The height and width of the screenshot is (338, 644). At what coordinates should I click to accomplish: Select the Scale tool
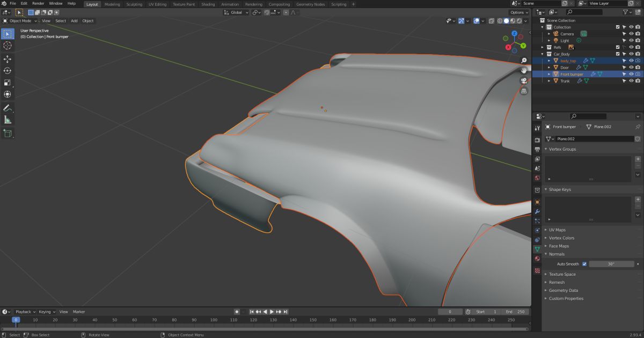[x=8, y=83]
